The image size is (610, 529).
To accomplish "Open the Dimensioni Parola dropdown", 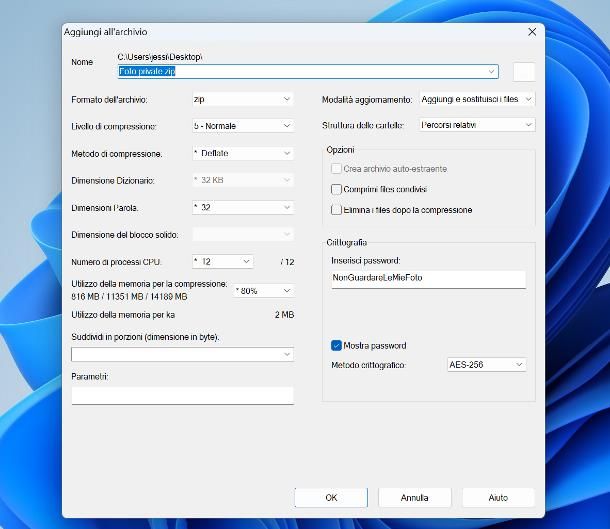I will coord(243,207).
